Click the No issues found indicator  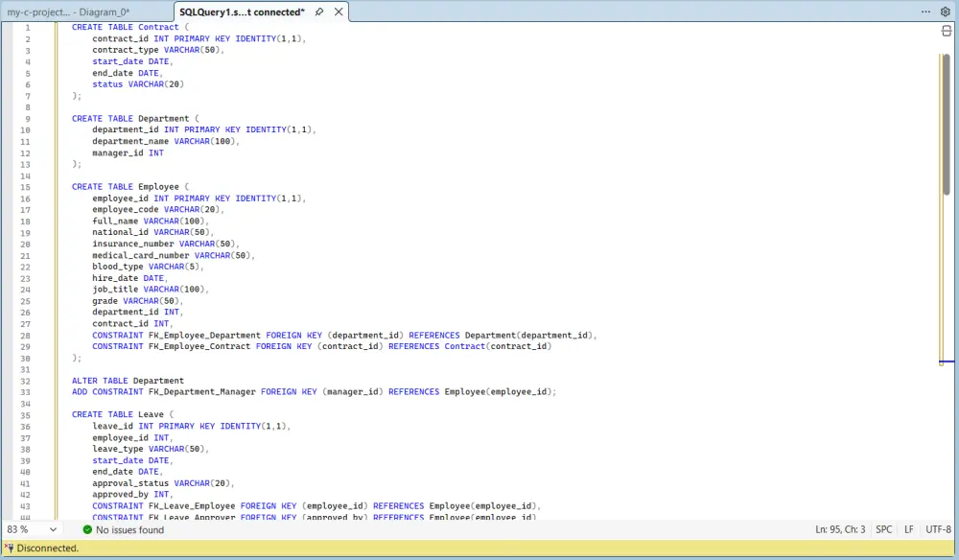129,530
